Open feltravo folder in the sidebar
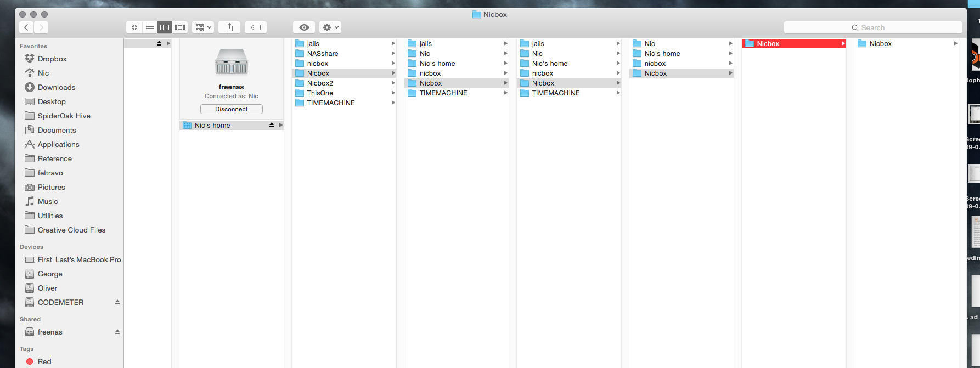Image resolution: width=980 pixels, height=368 pixels. [50, 173]
